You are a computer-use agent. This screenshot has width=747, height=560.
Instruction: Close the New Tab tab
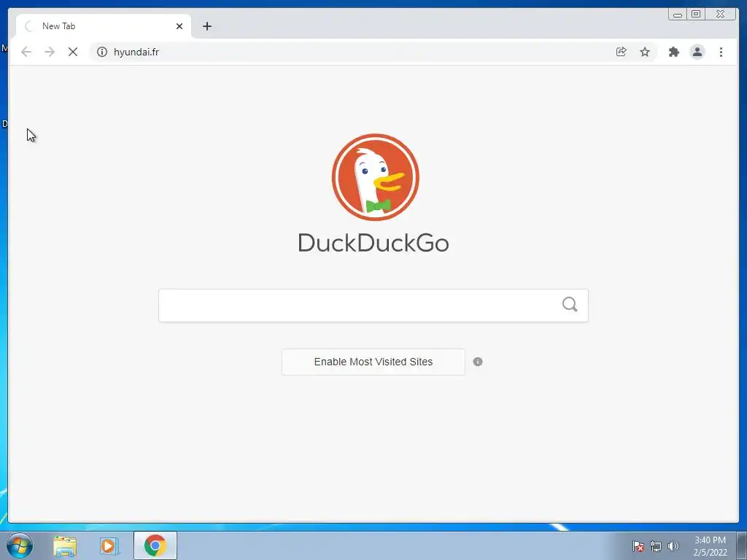point(179,26)
